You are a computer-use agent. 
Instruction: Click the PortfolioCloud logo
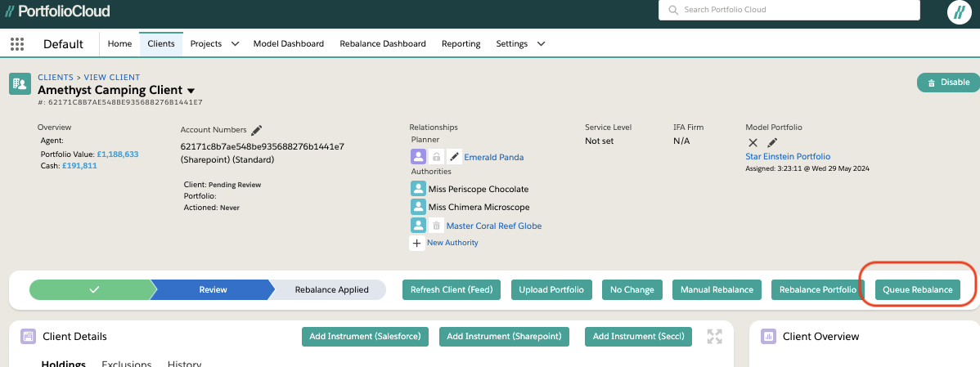point(57,11)
